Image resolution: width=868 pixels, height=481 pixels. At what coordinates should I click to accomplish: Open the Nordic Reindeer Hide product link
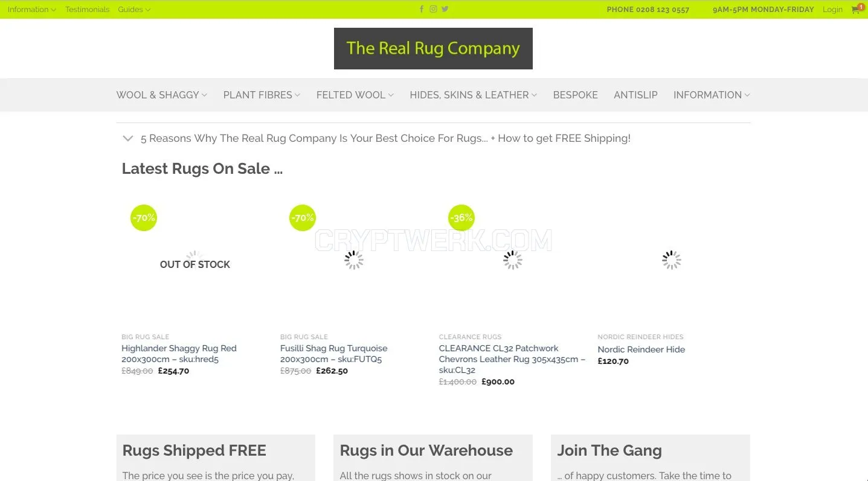pos(641,349)
